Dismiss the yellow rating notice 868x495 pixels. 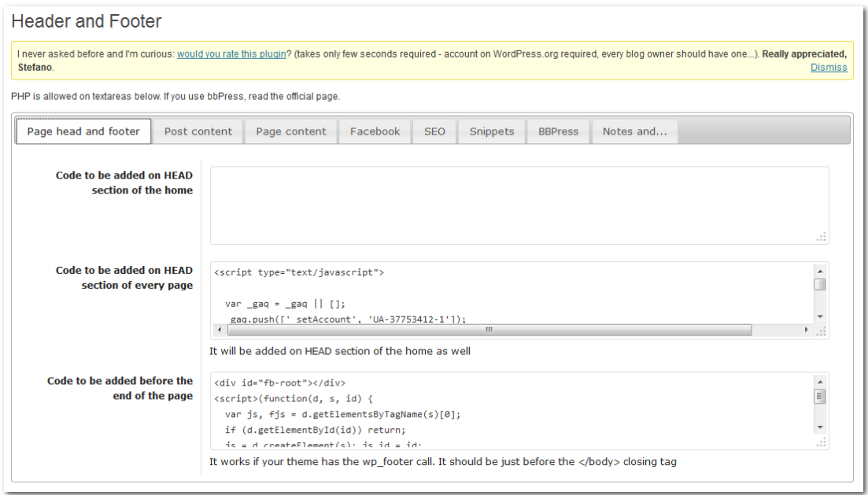829,68
